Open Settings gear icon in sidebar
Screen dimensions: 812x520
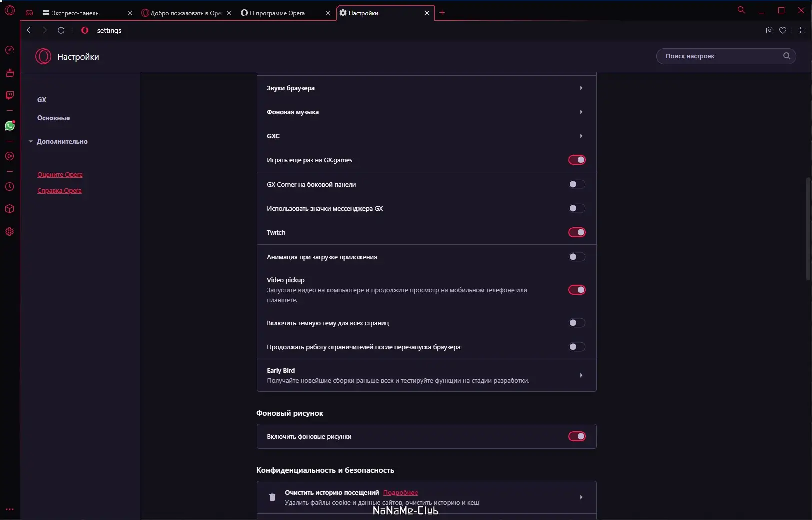tap(9, 232)
